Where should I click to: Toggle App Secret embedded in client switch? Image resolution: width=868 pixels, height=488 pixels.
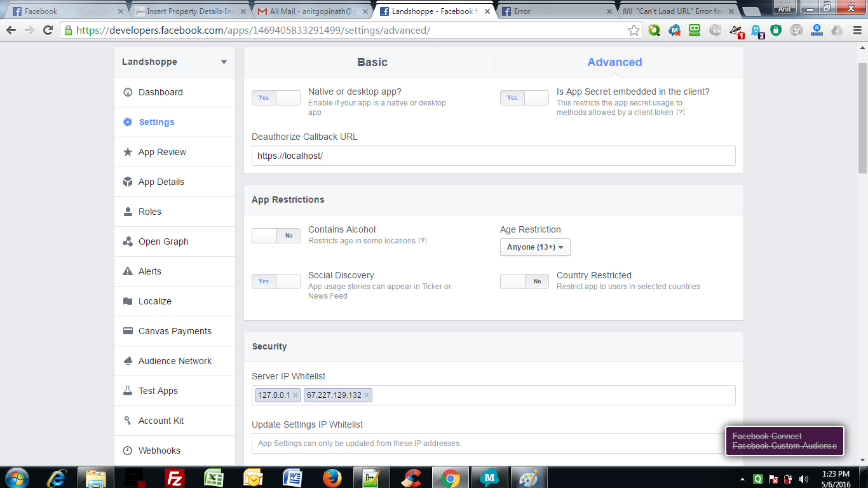pyautogui.click(x=524, y=98)
